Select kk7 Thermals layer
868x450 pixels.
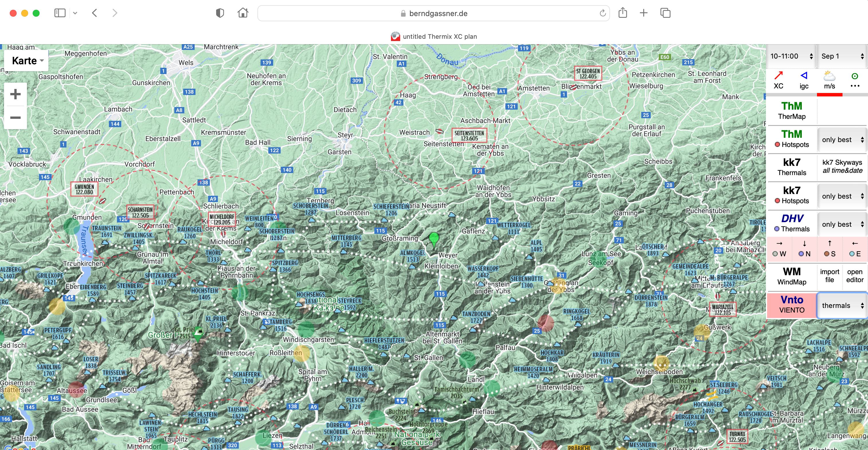tap(791, 167)
